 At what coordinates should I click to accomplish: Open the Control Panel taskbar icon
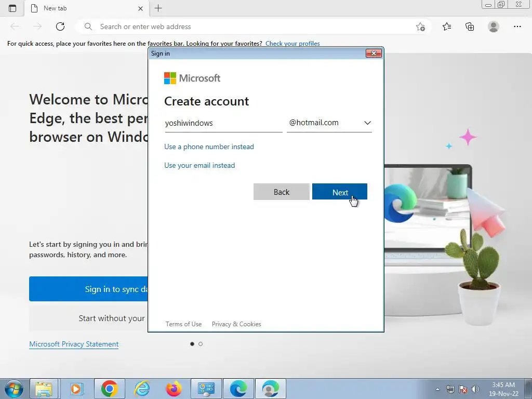(206, 389)
